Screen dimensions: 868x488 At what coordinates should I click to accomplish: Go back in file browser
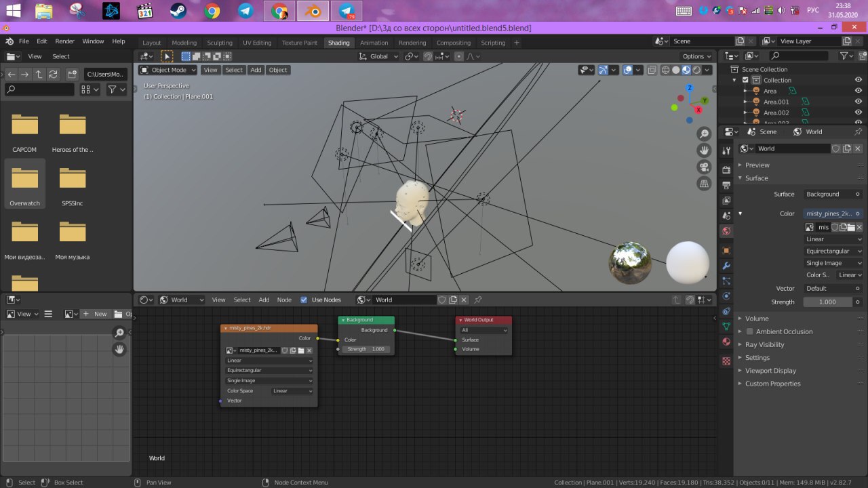[x=12, y=74]
